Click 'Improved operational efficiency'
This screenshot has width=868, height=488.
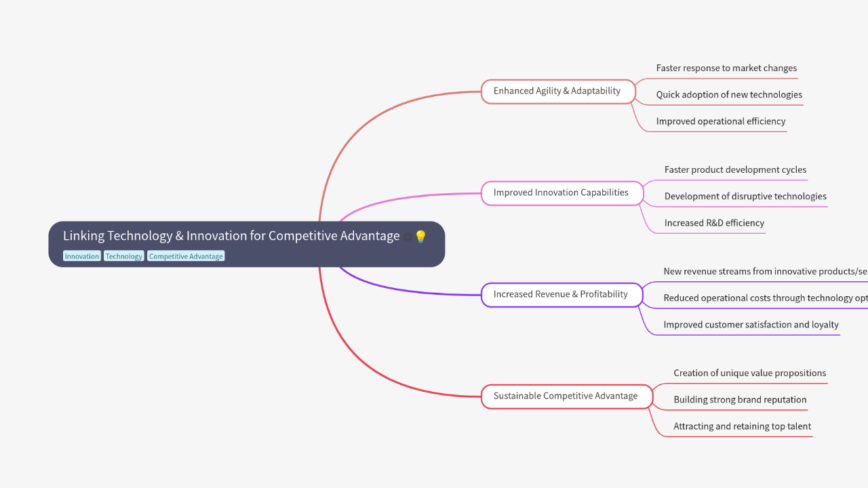721,121
